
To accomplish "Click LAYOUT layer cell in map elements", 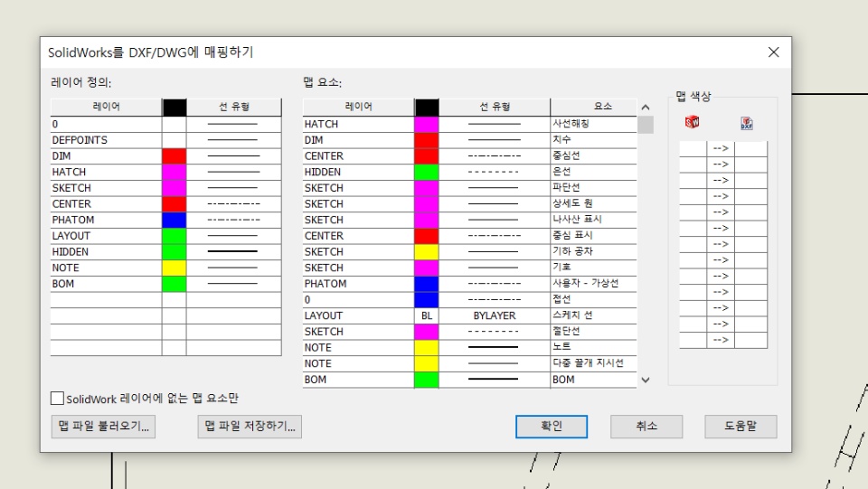I will [359, 315].
